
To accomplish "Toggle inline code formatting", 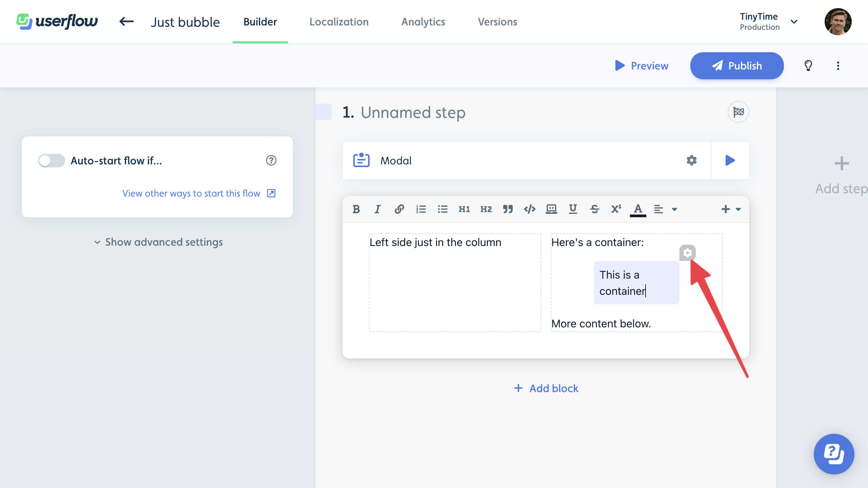I will point(530,209).
